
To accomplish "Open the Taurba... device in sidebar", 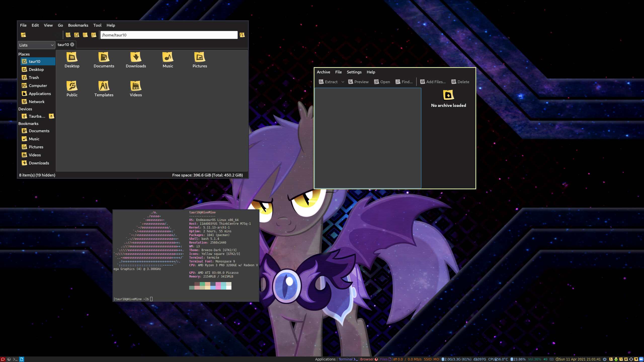I will coord(34,116).
